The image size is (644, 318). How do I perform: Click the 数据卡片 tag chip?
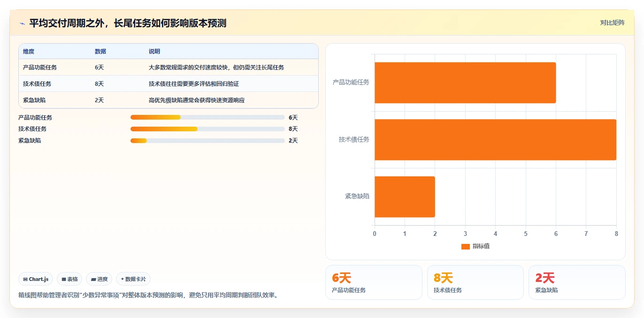133,279
